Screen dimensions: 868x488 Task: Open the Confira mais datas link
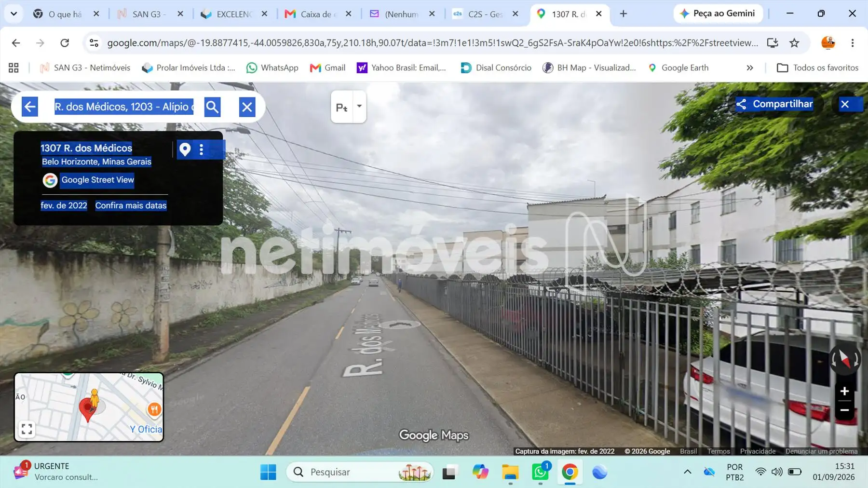(131, 205)
